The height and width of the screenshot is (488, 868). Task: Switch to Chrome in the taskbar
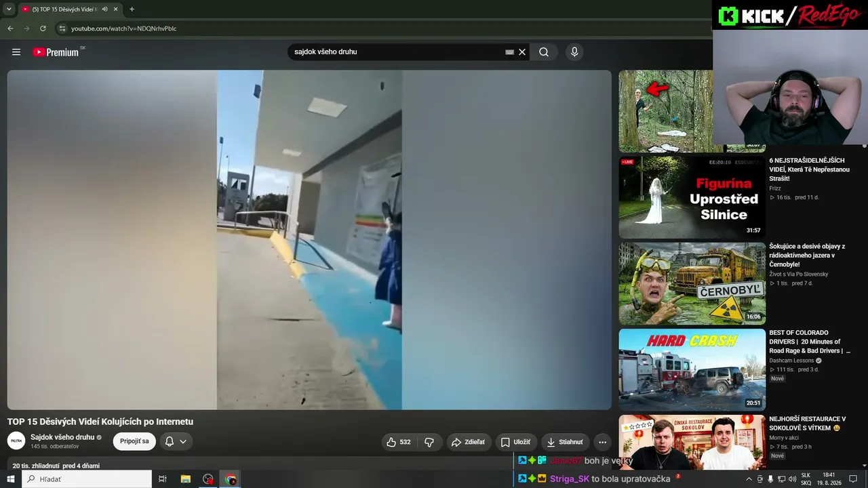[x=231, y=479]
